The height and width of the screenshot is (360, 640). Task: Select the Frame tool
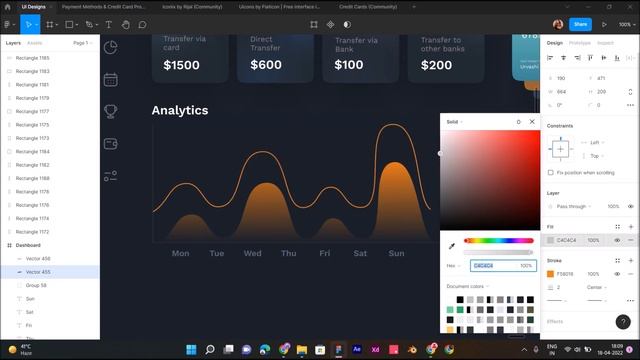pos(49,25)
